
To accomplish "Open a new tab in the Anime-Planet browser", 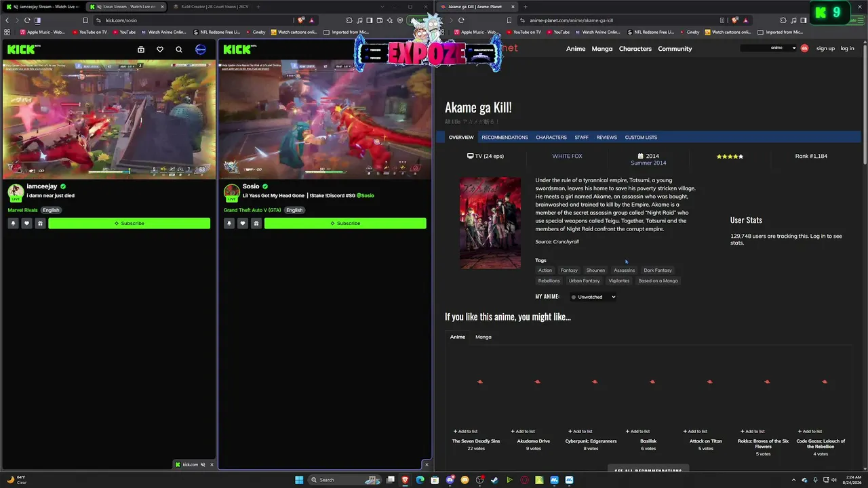I will pyautogui.click(x=526, y=7).
